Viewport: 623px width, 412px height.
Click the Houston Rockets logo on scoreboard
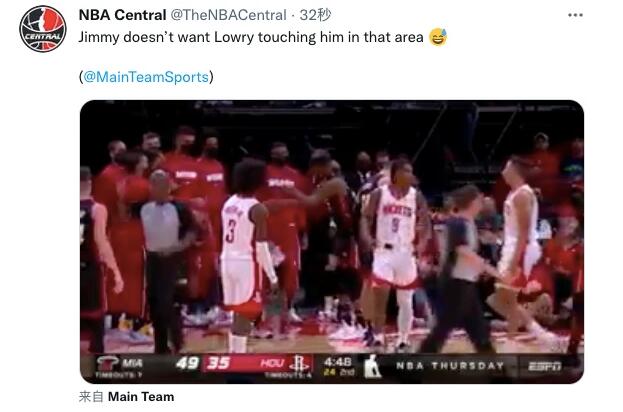[x=298, y=363]
